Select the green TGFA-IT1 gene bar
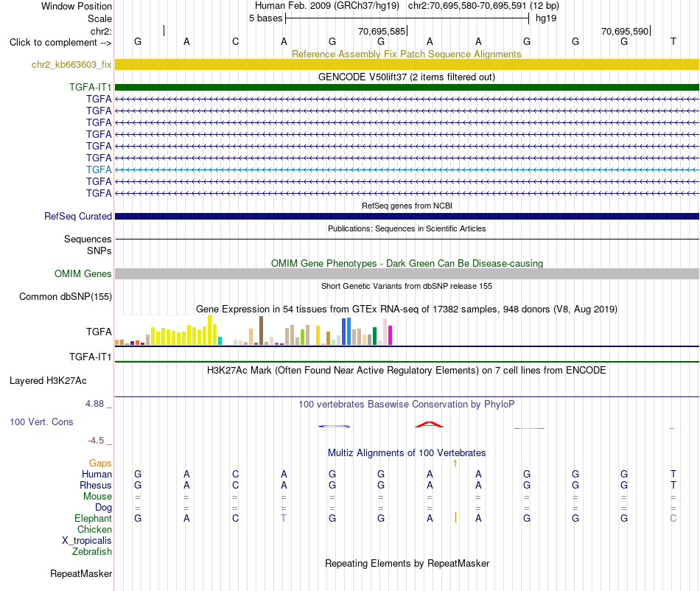700x591 pixels. coord(407,87)
